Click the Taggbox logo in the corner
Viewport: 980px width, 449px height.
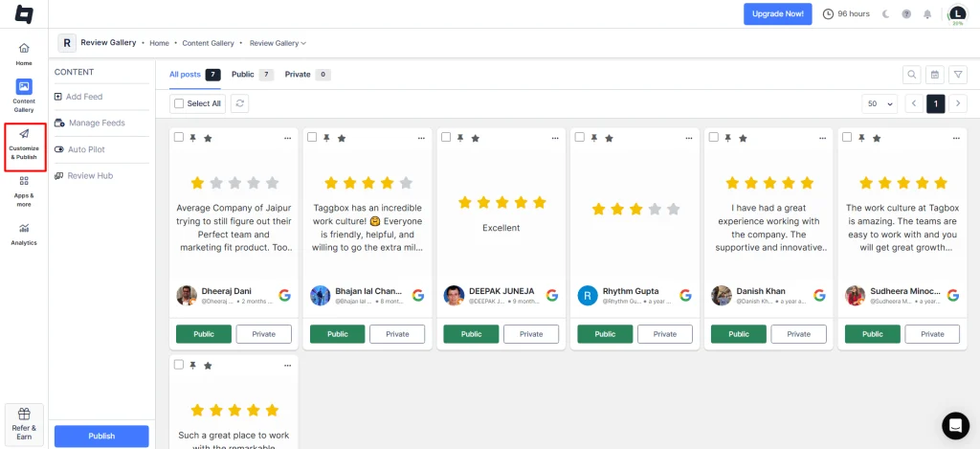click(x=24, y=13)
